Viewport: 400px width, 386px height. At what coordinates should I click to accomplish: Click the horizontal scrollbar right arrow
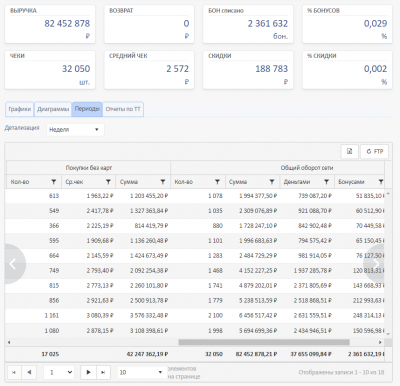tap(380, 342)
